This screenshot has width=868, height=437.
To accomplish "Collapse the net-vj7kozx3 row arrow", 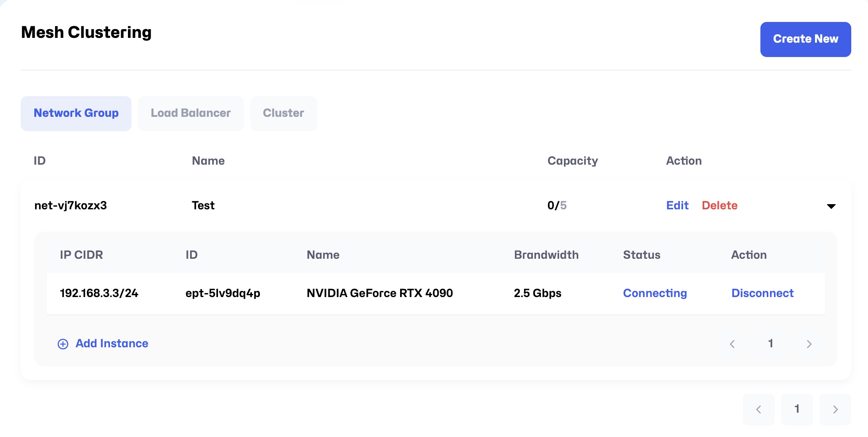I will (831, 206).
